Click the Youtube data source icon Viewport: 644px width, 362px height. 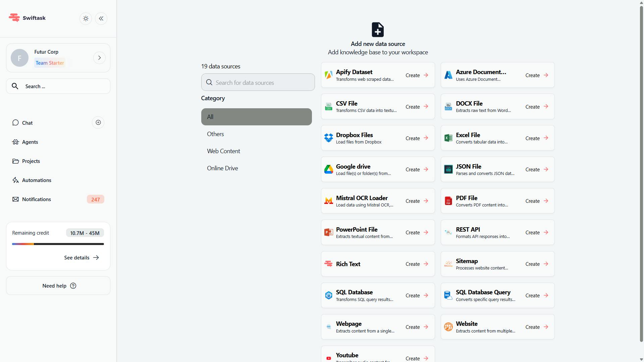coord(329,358)
